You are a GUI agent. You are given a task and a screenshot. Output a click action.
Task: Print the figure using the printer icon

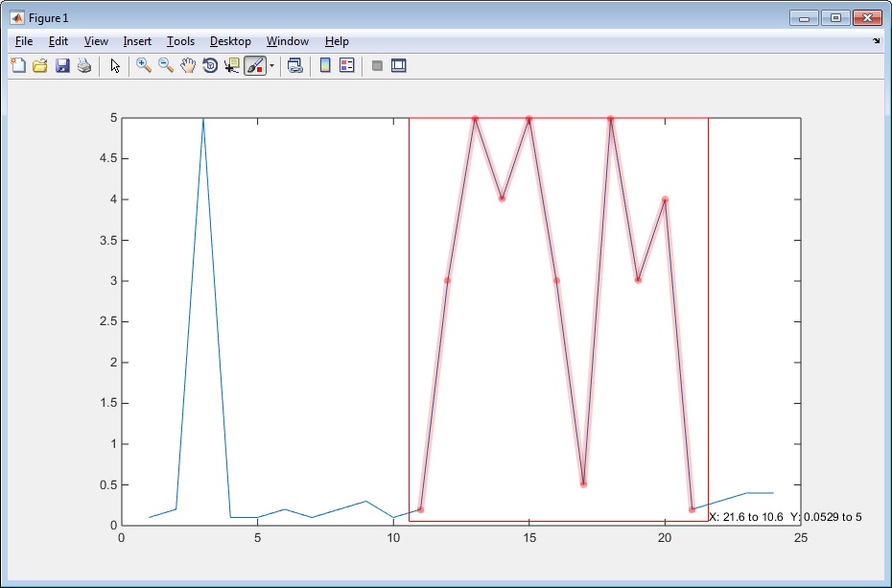[x=84, y=66]
